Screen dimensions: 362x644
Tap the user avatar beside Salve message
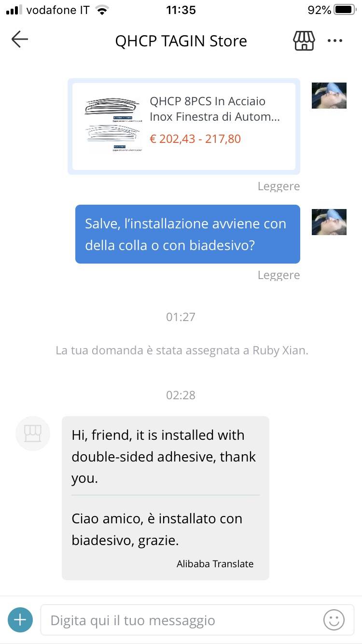pyautogui.click(x=329, y=222)
